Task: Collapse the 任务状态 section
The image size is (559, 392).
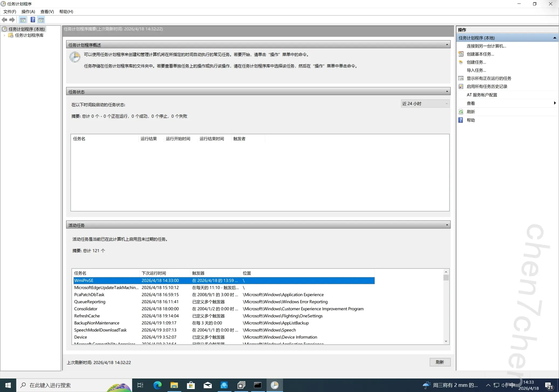Action: 447,92
